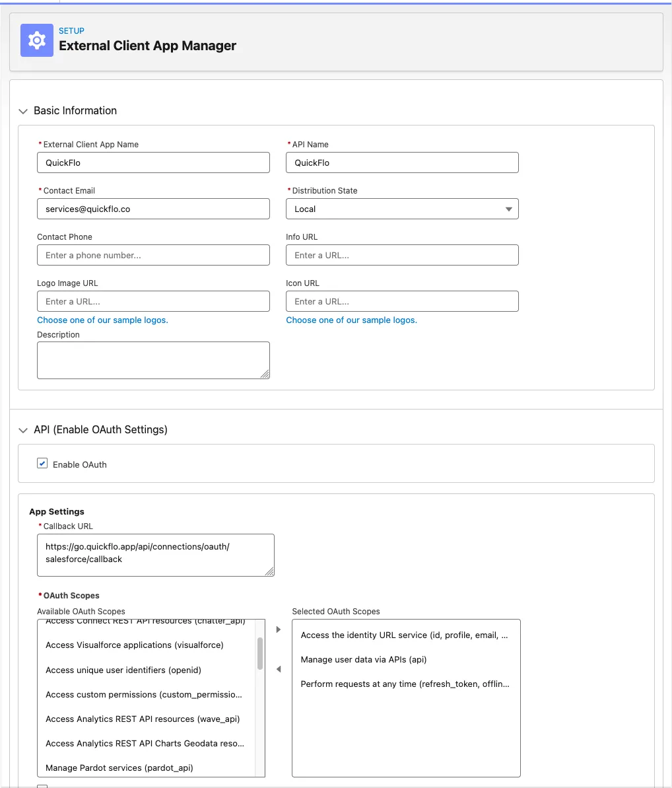Image resolution: width=672 pixels, height=788 pixels.
Task: Edit the Contact Email field
Action: (x=153, y=209)
